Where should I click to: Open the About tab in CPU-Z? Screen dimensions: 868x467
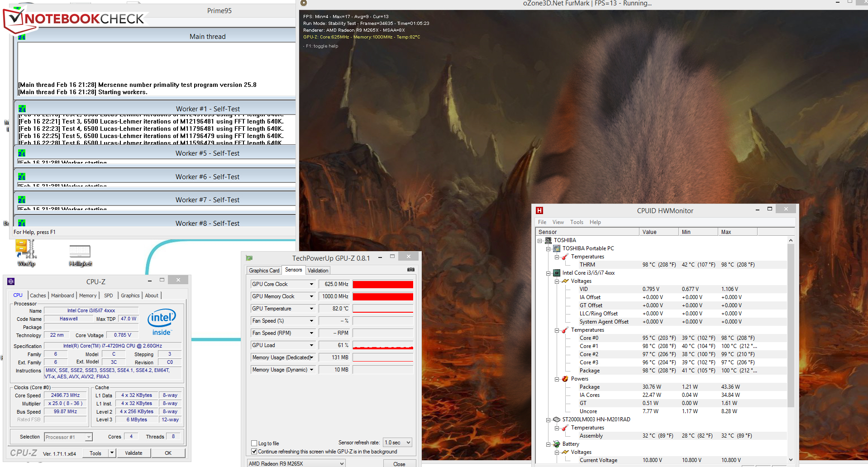click(152, 295)
